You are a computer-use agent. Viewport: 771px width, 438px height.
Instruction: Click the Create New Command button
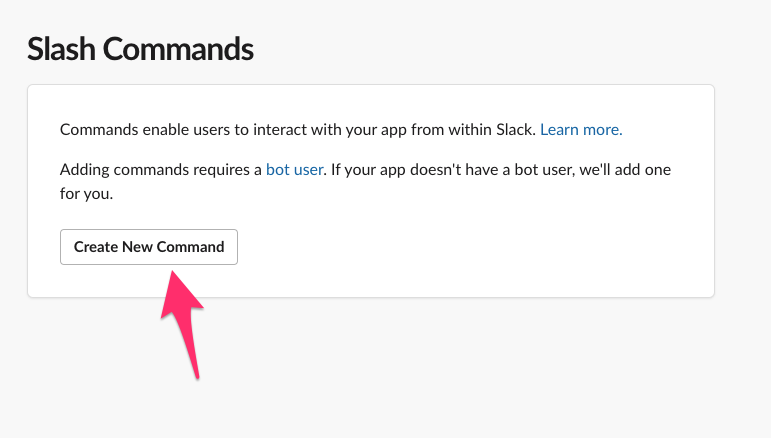pyautogui.click(x=148, y=247)
